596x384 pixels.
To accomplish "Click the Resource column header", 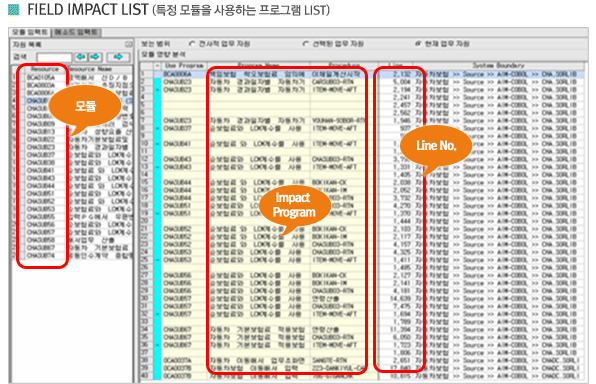I will click(x=44, y=69).
